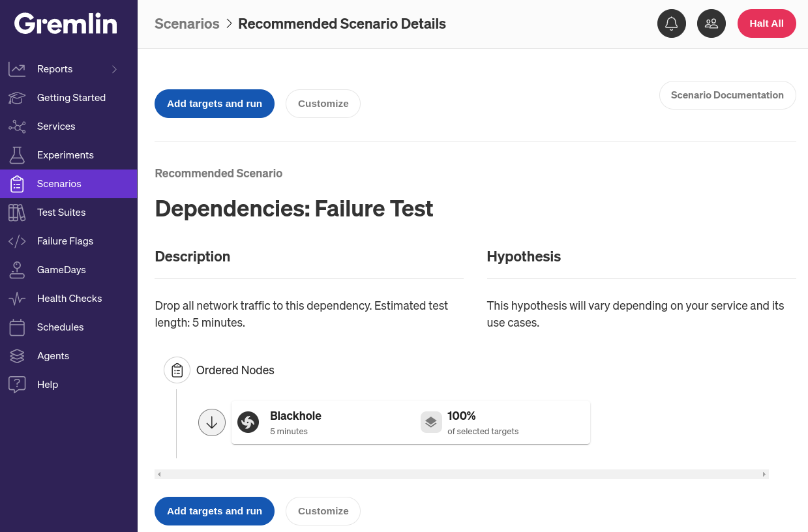Click the Recommended Scenario Details breadcrumb text
Image resolution: width=808 pixels, height=532 pixels.
(x=342, y=24)
